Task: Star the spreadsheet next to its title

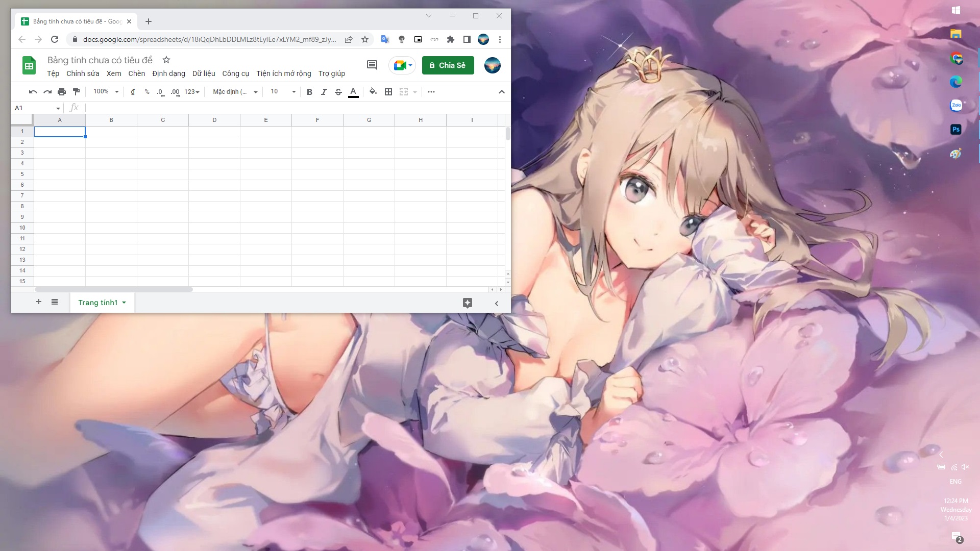Action: pyautogui.click(x=166, y=60)
